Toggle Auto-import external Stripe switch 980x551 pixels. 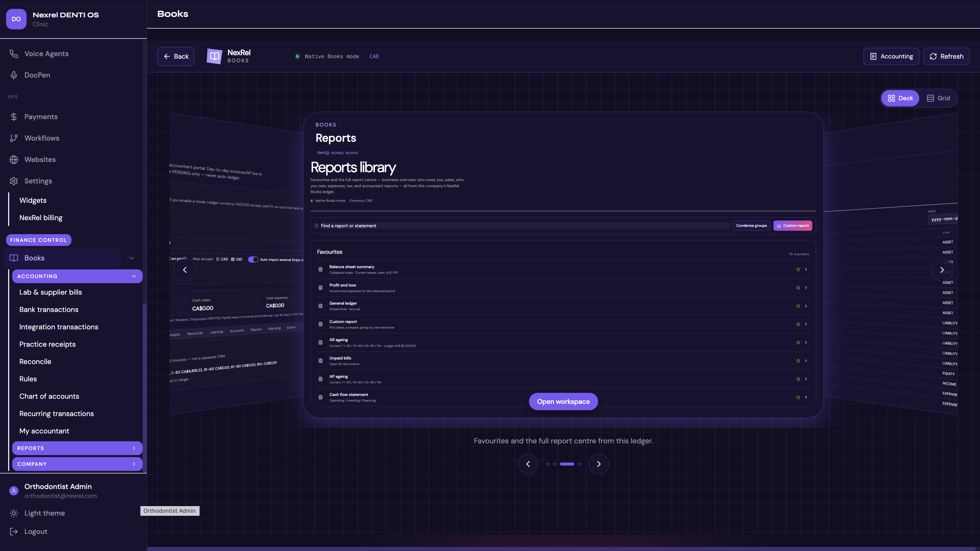coord(253,259)
